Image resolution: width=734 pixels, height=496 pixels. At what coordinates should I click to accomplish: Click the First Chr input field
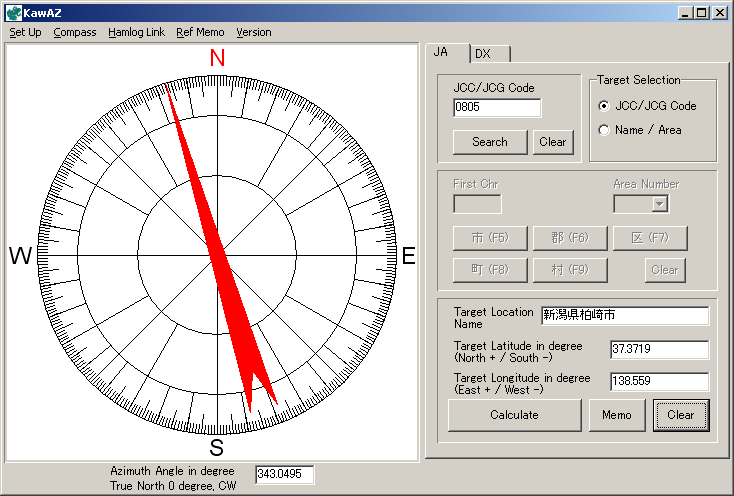477,204
